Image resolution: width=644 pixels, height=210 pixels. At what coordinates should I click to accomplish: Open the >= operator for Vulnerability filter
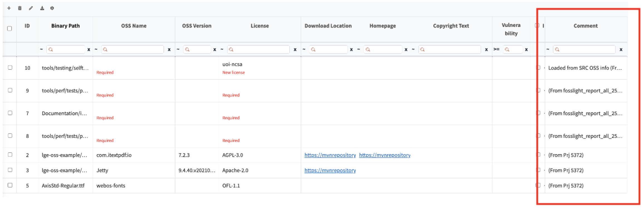point(496,49)
